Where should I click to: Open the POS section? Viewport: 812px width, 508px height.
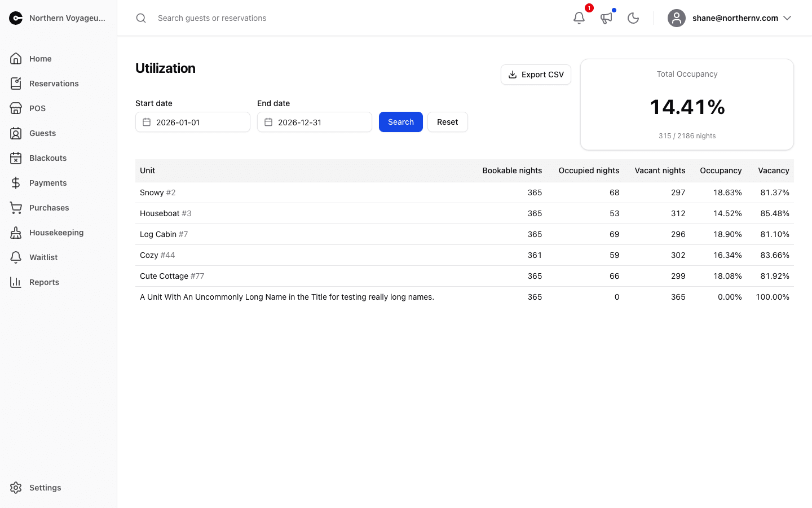pyautogui.click(x=59, y=108)
